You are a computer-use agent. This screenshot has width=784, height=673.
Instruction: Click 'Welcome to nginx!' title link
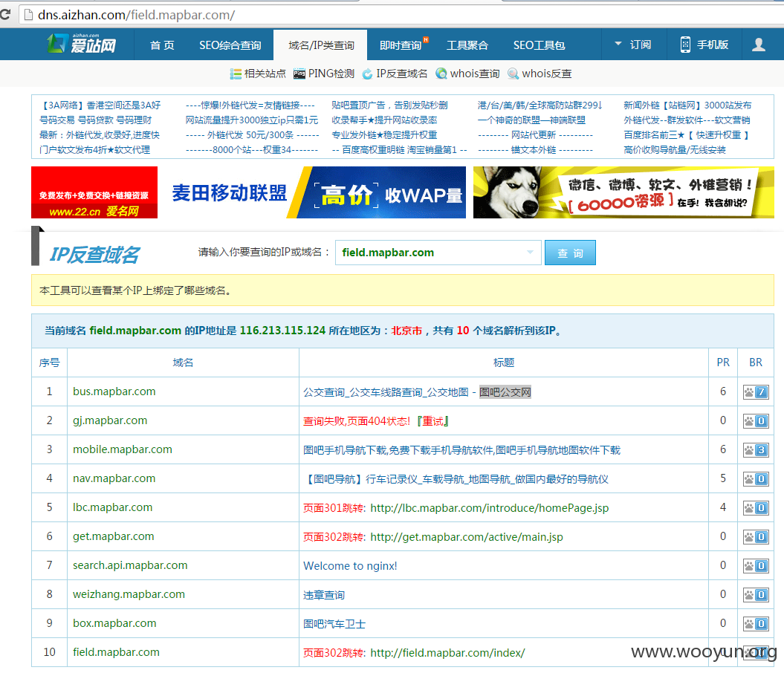350,566
